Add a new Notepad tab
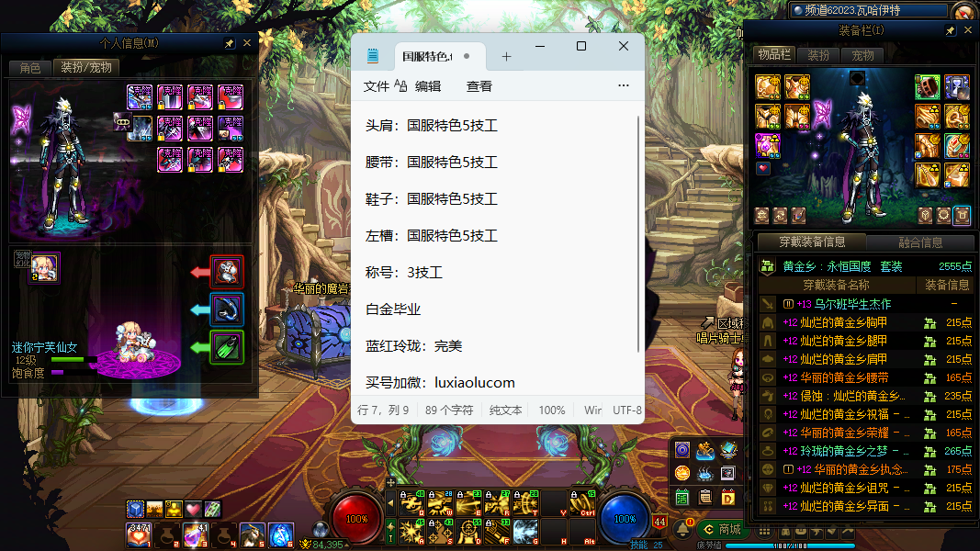 pos(506,56)
